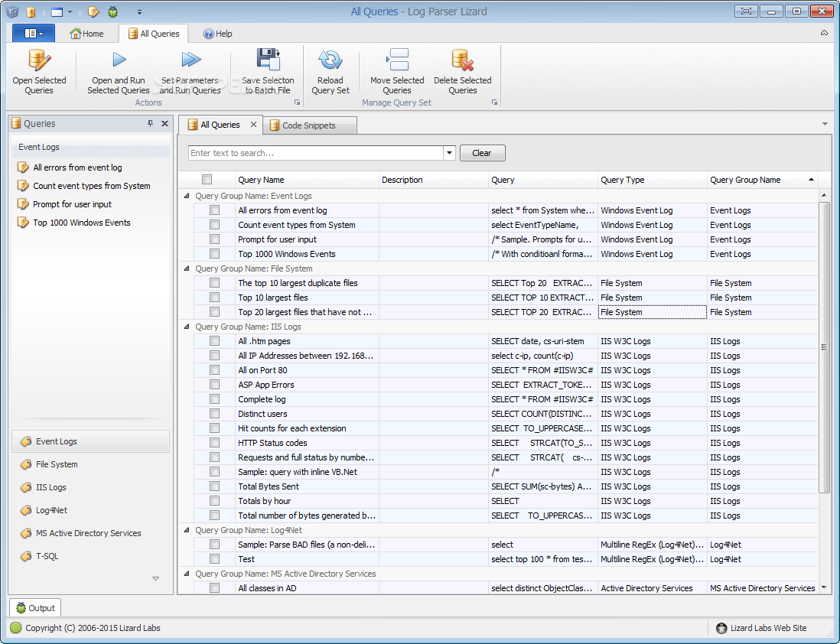Image resolution: width=840 pixels, height=644 pixels.
Task: Click Open Selected Queries ribbon icon
Action: click(x=39, y=60)
